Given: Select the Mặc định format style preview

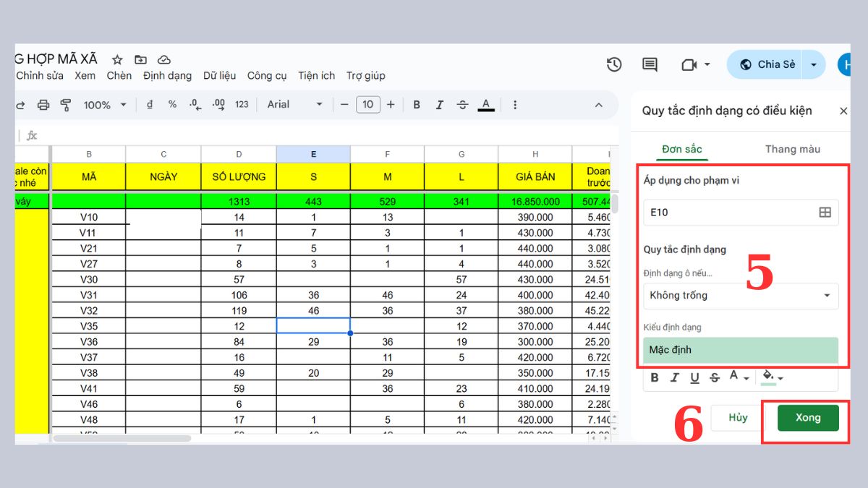Looking at the screenshot, I should (741, 350).
